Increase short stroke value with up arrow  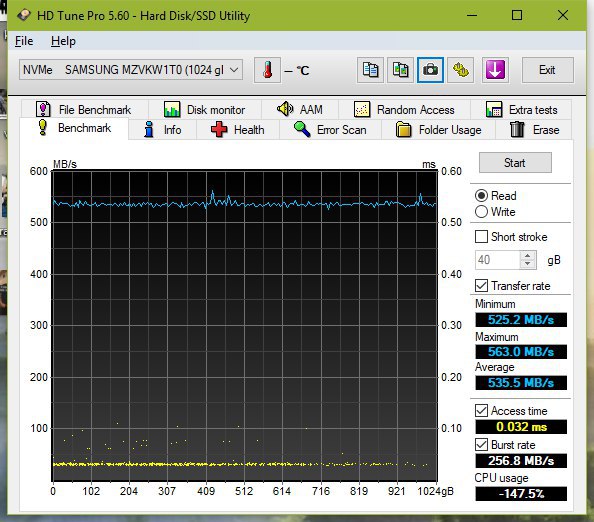pyautogui.click(x=528, y=256)
